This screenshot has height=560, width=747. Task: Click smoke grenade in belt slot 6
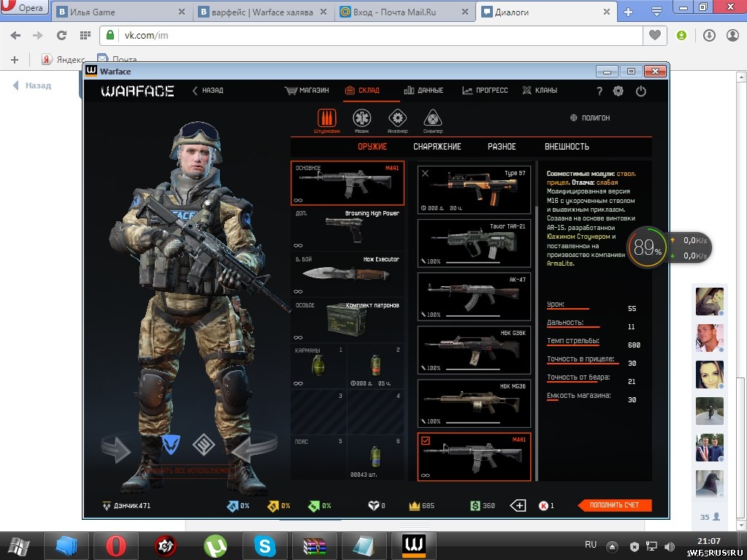376,457
